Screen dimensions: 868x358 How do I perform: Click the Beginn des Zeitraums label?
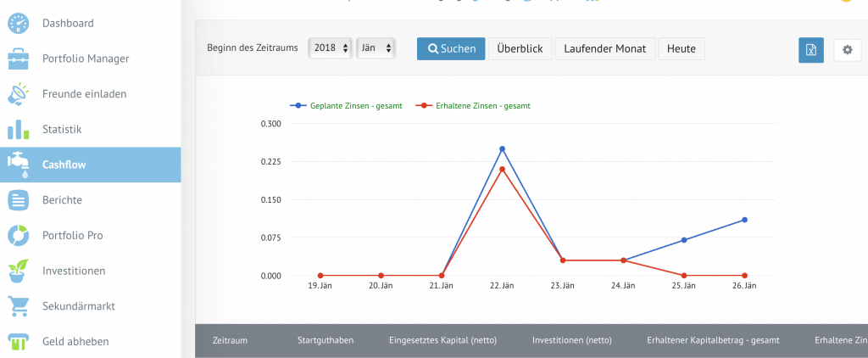click(253, 48)
